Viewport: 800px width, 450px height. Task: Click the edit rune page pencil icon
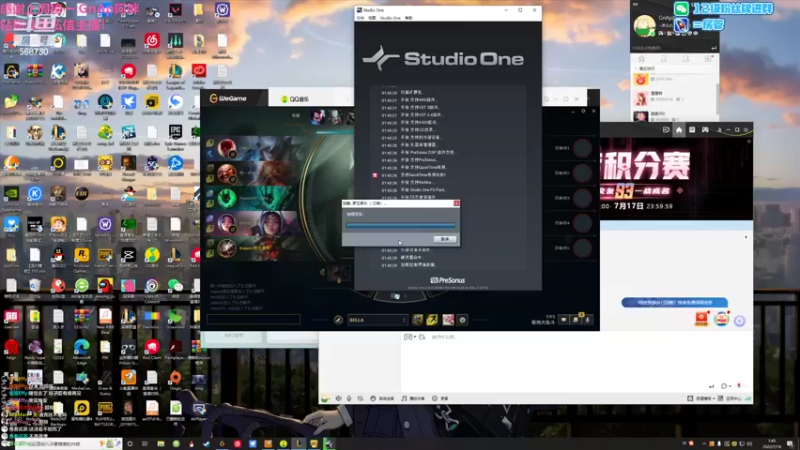pyautogui.click(x=338, y=320)
